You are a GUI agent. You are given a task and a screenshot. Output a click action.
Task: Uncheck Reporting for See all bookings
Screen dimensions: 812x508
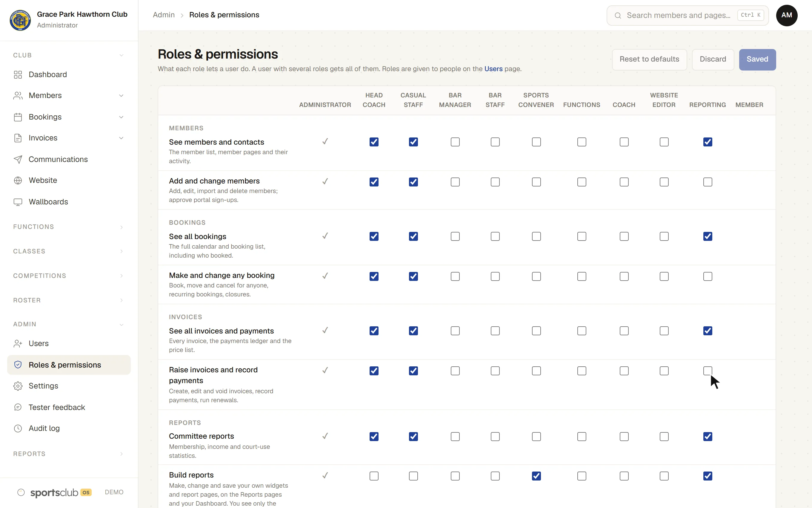tap(708, 237)
